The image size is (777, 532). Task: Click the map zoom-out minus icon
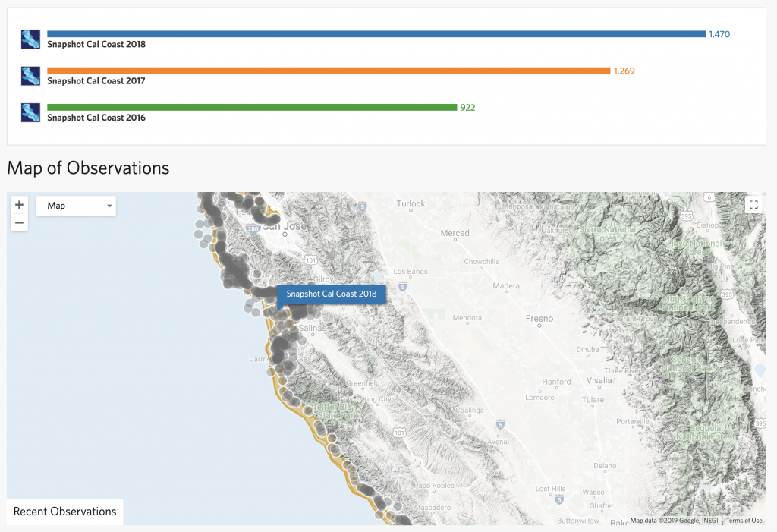[x=19, y=221]
